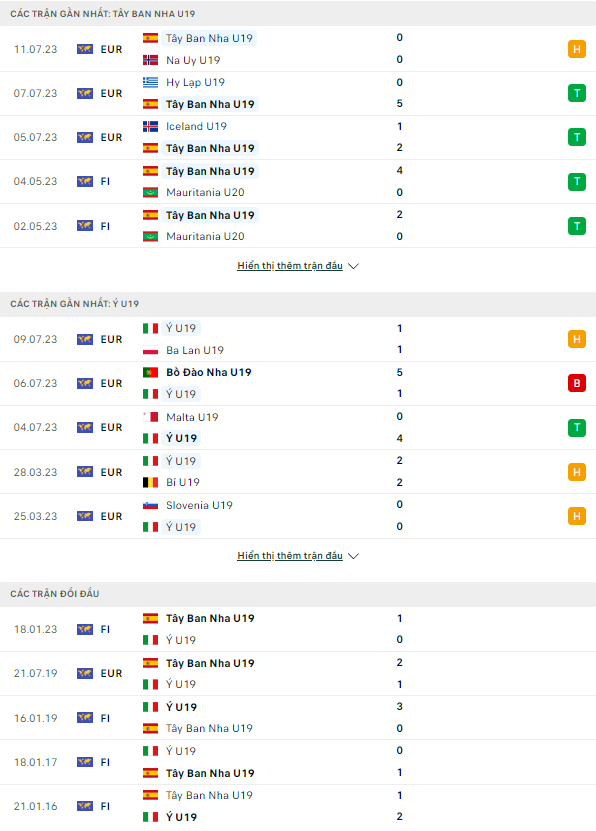Image resolution: width=596 pixels, height=831 pixels.
Task: Click the Malta flag icon
Action: coord(150,417)
